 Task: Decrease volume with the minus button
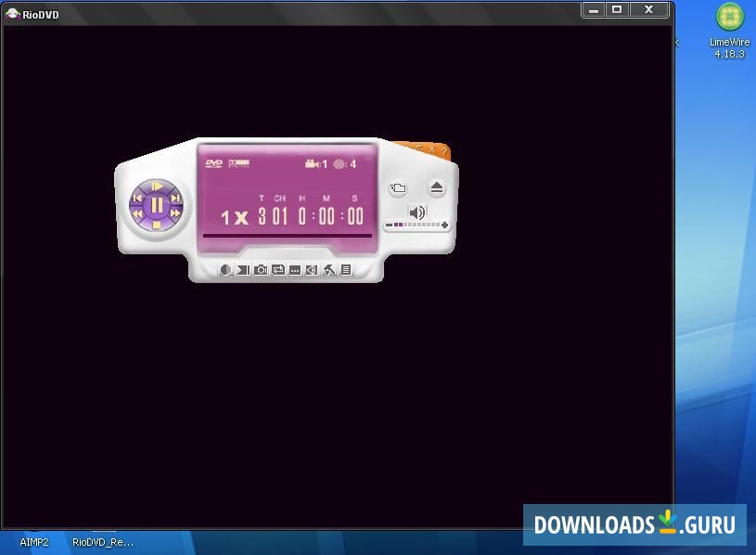389,226
